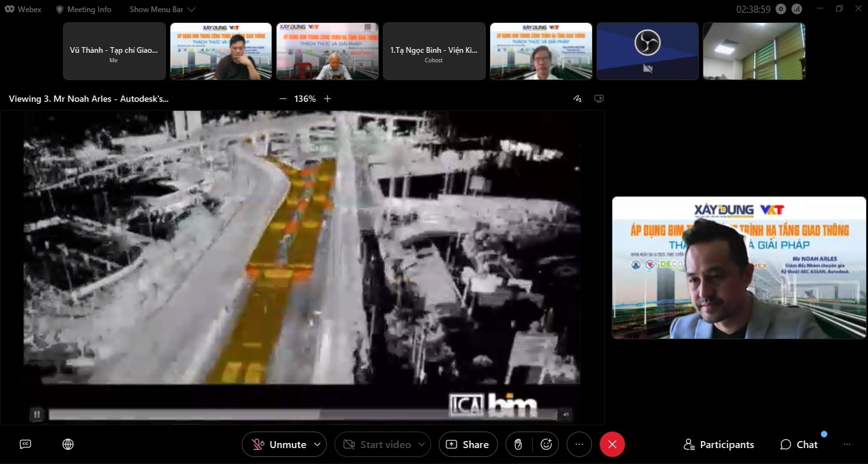Image resolution: width=868 pixels, height=464 pixels.
Task: Pause the shared video playback
Action: click(37, 414)
